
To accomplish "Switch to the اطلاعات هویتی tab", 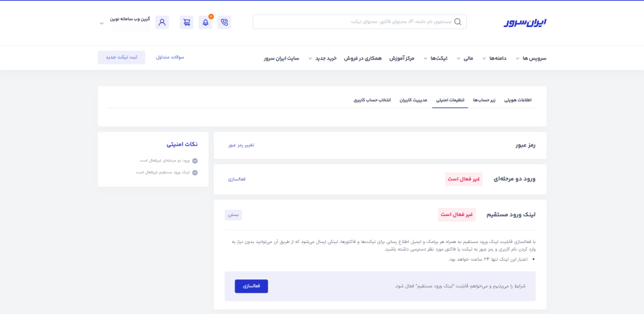I will click(x=518, y=100).
